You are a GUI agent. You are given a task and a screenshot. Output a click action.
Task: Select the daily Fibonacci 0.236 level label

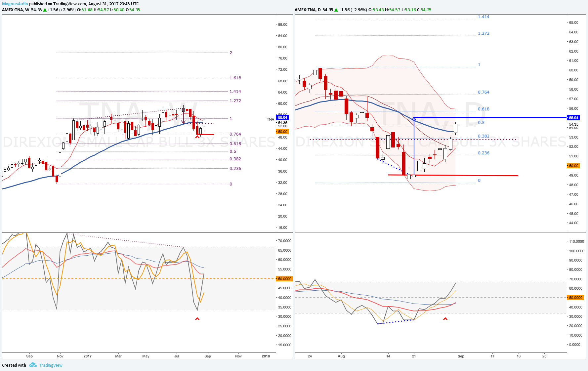pos(483,153)
